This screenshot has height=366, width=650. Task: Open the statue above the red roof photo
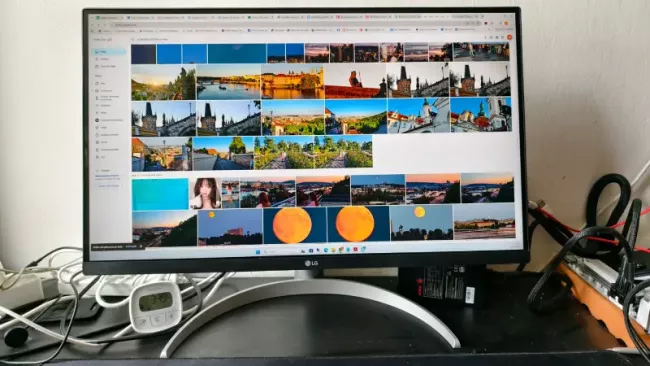(x=355, y=81)
